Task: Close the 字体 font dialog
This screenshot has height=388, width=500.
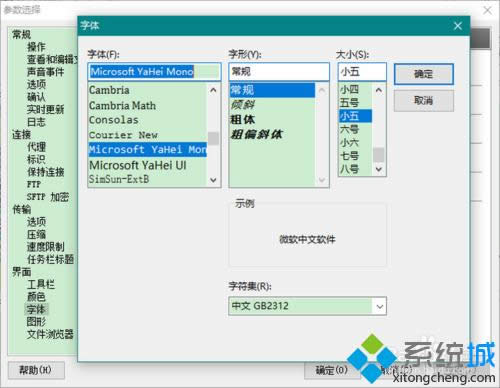Action: tap(458, 26)
